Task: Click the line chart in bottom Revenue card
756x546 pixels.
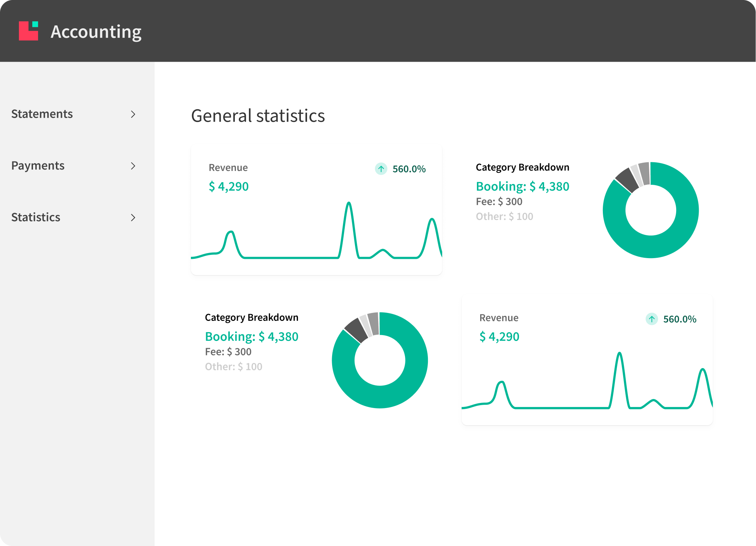Action: tap(587, 380)
